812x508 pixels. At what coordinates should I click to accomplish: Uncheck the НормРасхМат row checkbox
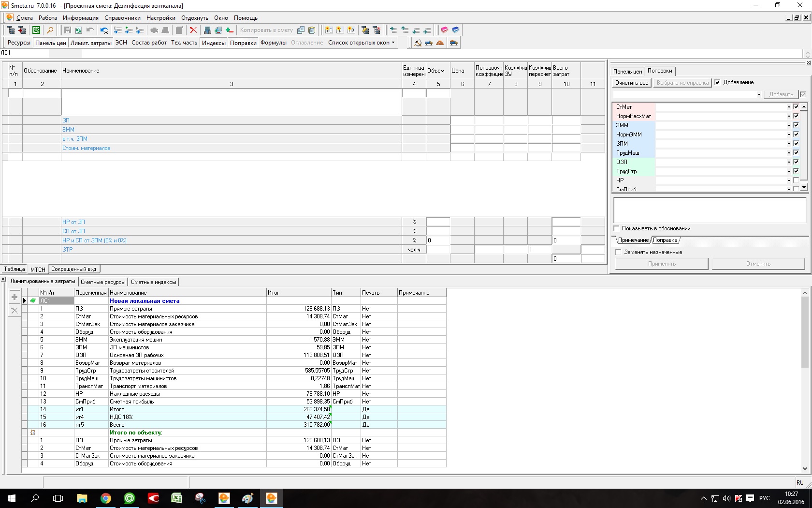pyautogui.click(x=796, y=116)
